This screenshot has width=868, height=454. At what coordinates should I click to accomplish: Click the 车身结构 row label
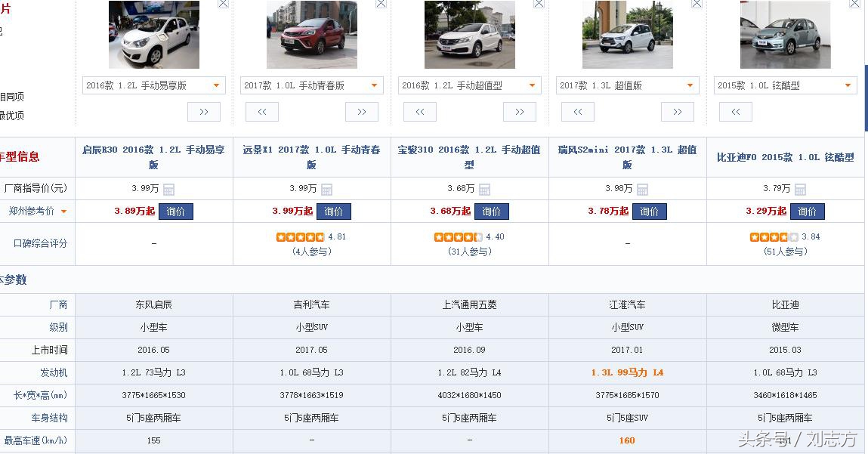(x=49, y=418)
